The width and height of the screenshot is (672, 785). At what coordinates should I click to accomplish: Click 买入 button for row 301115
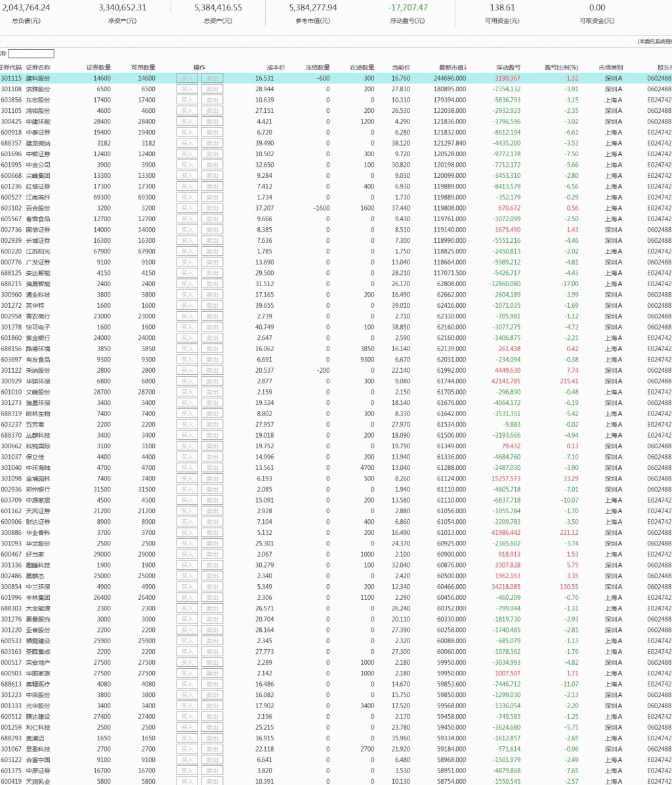[x=187, y=78]
